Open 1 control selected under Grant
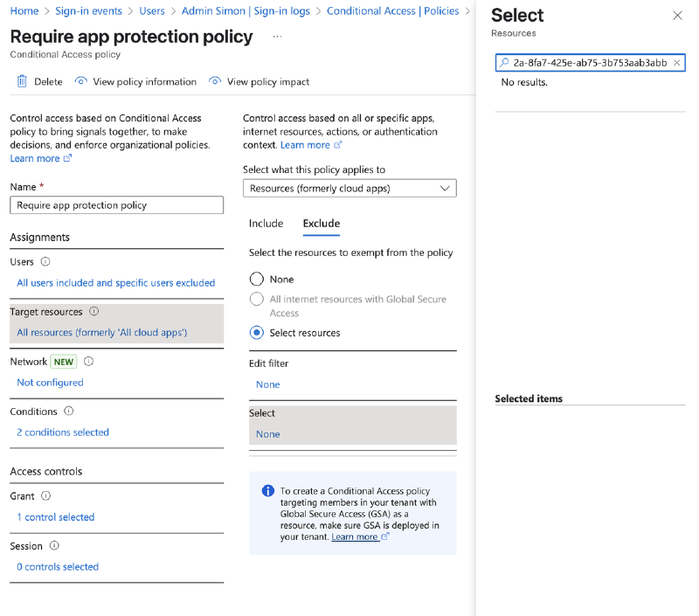Viewport: 699px width, 616px height. click(x=56, y=517)
